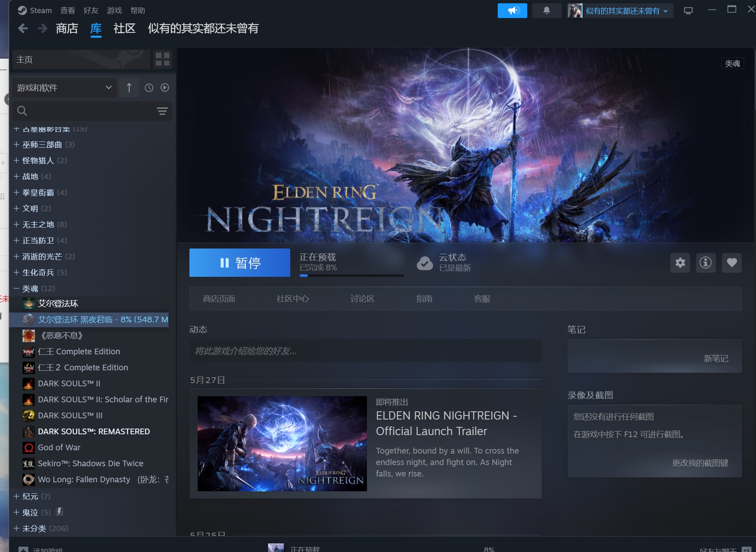Click the library search magnifier icon
This screenshot has width=756, height=552.
click(22, 111)
